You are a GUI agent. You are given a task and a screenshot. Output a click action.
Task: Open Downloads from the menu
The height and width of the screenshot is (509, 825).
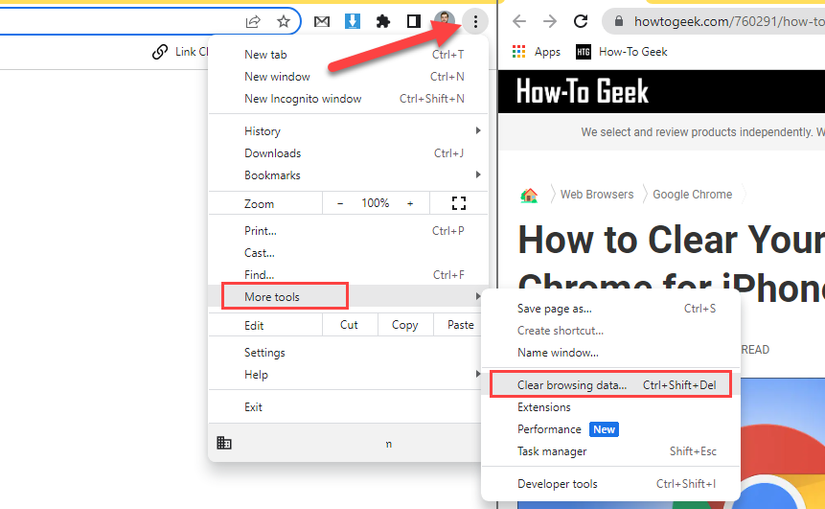(348, 153)
